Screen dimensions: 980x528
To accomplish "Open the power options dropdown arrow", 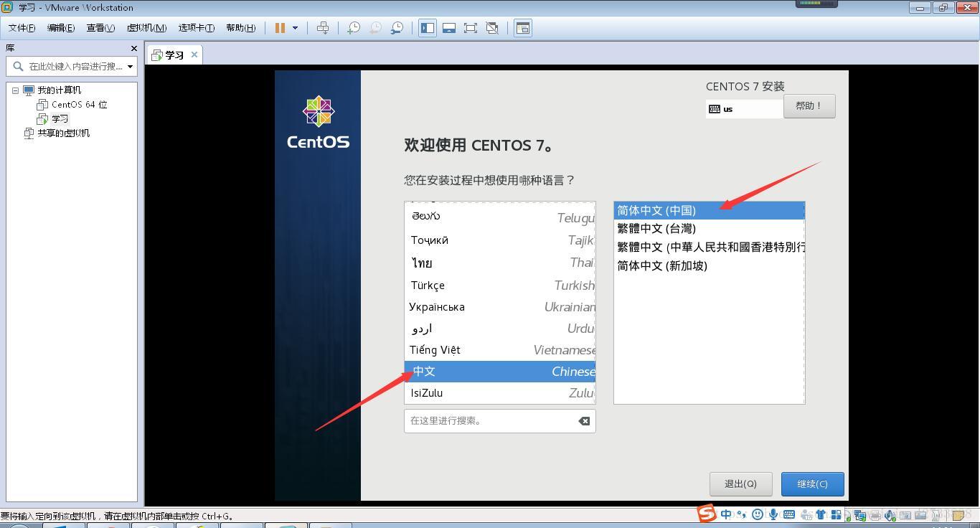I will (x=295, y=28).
